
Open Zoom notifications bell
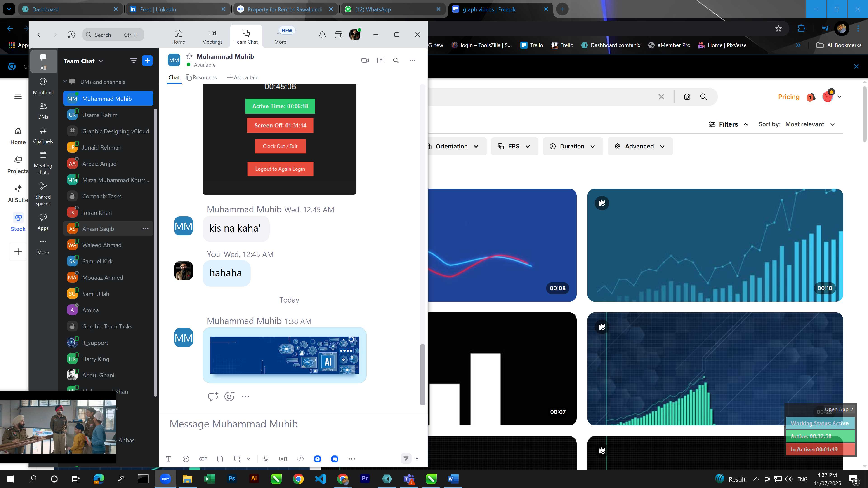point(322,34)
